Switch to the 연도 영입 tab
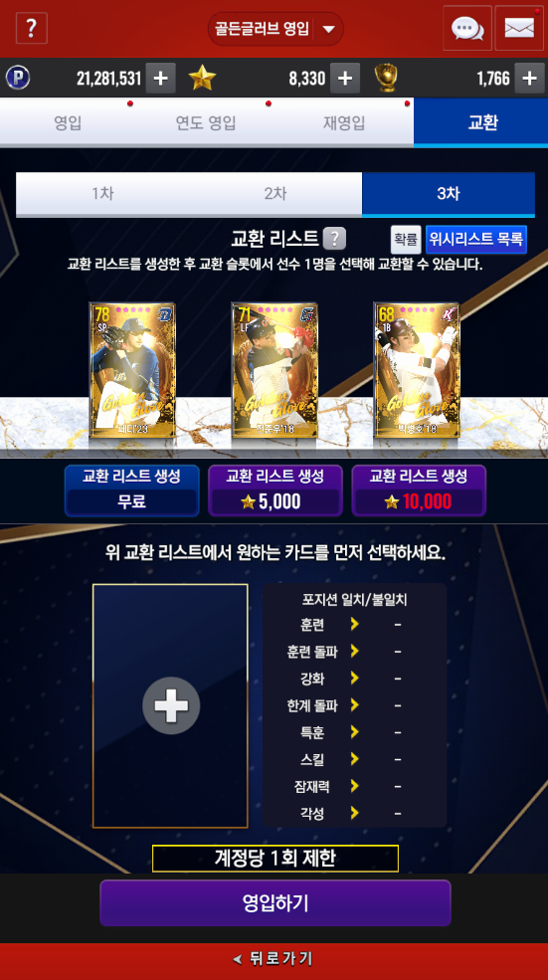The height and width of the screenshot is (980, 548). tap(206, 122)
